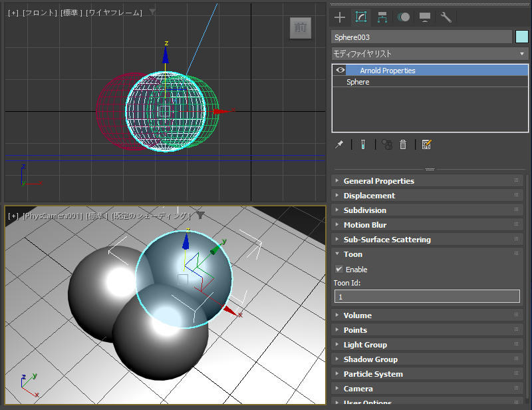The image size is (532, 410).
Task: Switch to the Modify panel tab
Action: (361, 17)
